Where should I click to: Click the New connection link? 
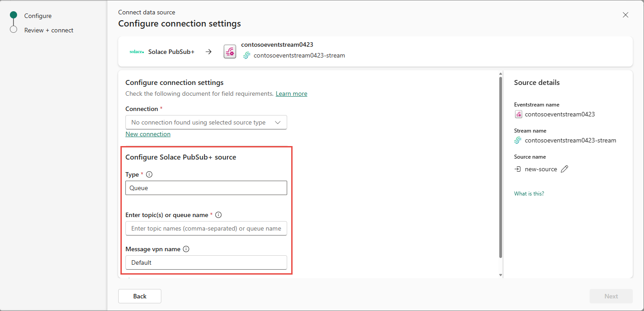(x=148, y=134)
